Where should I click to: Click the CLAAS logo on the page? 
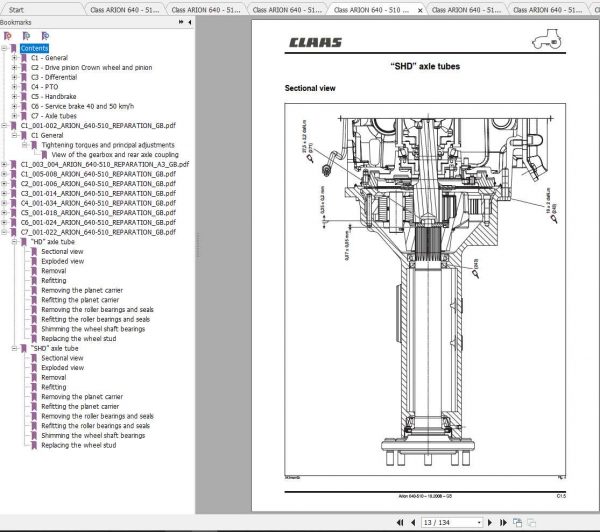315,42
